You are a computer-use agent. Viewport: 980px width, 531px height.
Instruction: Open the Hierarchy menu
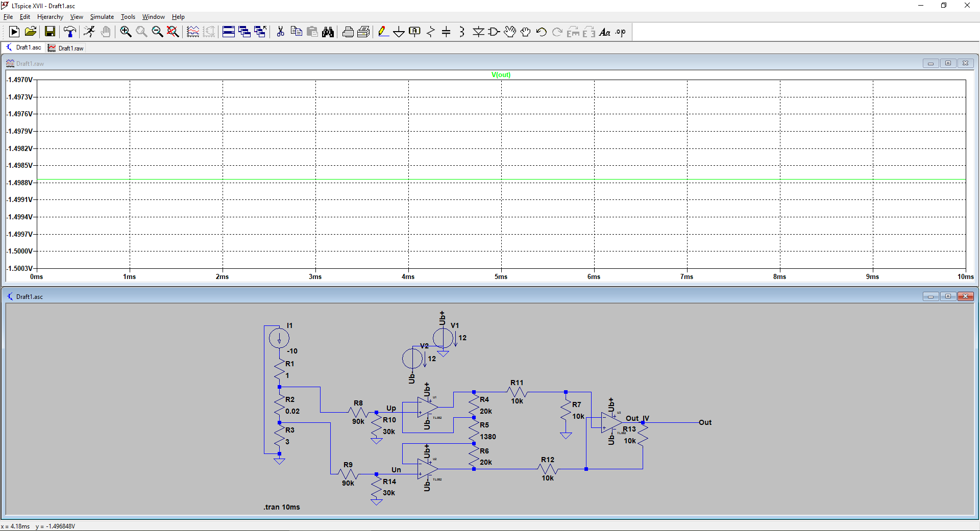[50, 17]
